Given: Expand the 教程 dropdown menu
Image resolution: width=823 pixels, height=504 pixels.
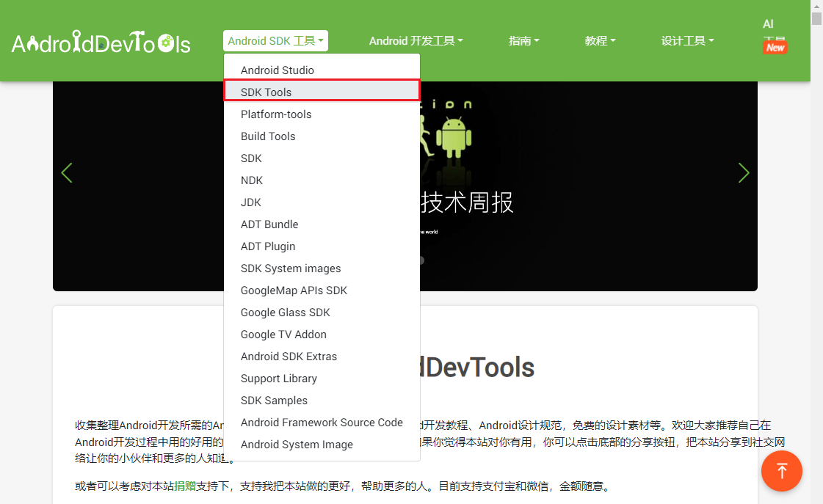Looking at the screenshot, I should click(x=600, y=41).
